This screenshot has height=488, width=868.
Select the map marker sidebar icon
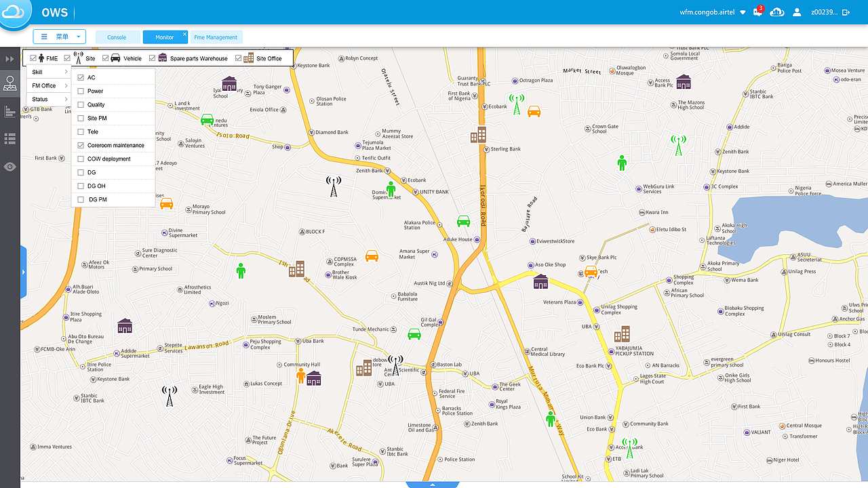[9, 84]
